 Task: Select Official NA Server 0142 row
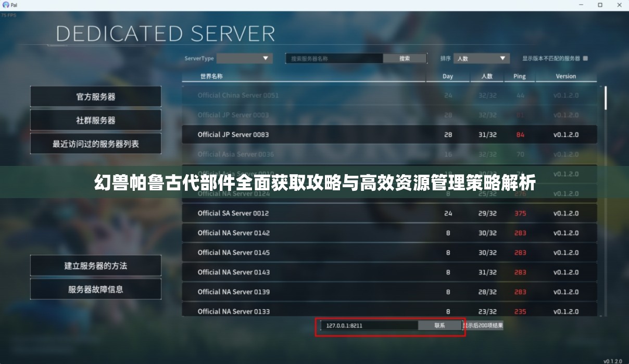389,233
